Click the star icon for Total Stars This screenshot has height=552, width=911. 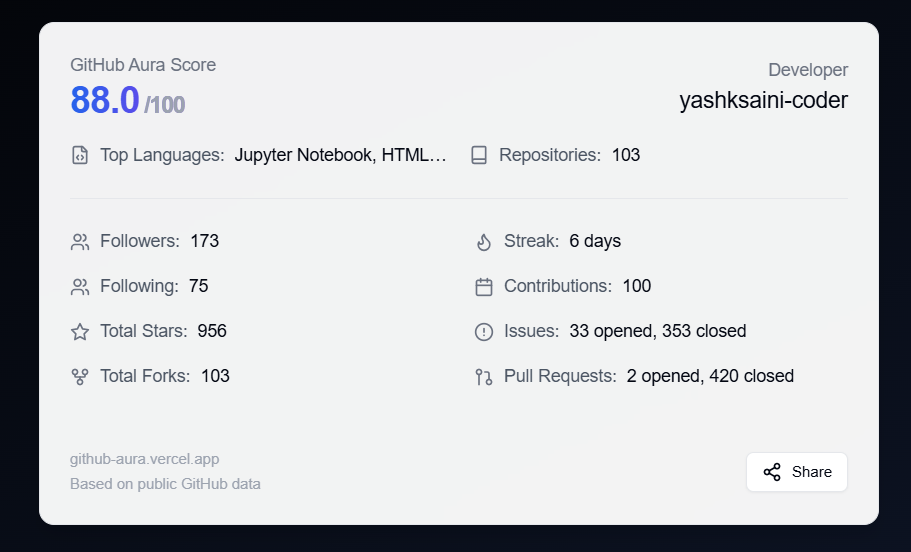[80, 332]
